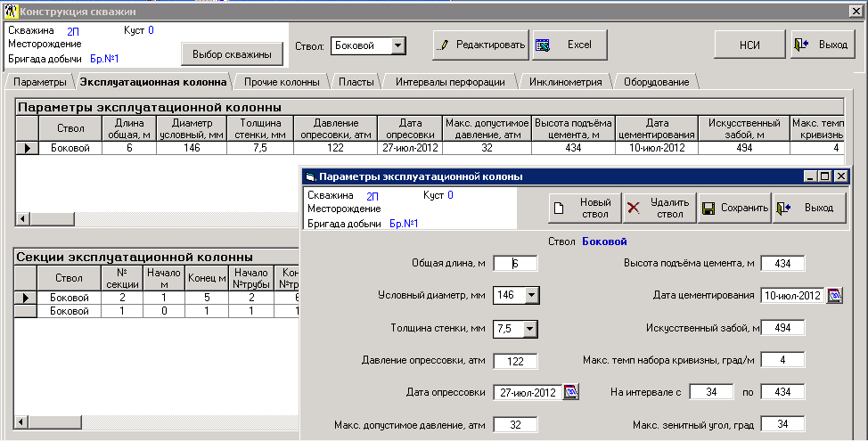Open the Прочие колонны tab
This screenshot has height=442, width=868.
click(x=282, y=82)
